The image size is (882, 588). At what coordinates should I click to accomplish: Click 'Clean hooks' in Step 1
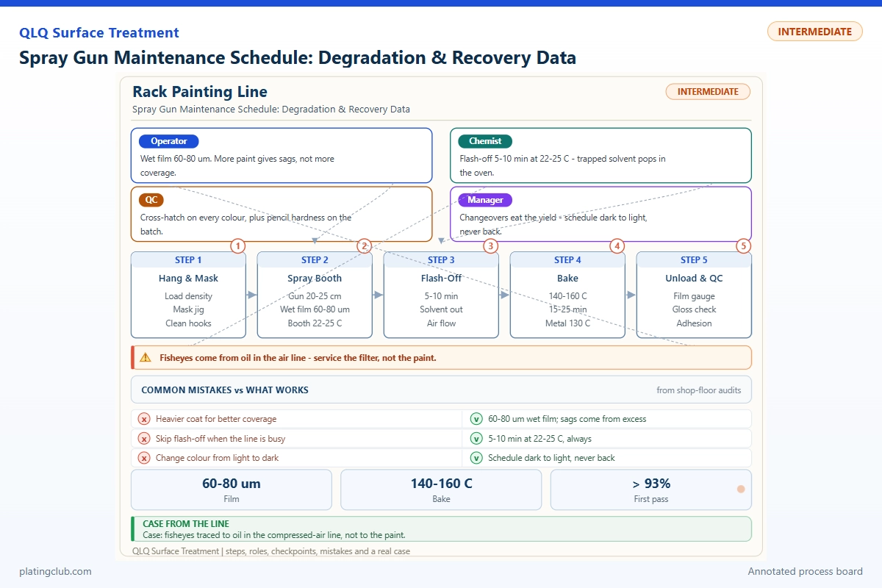[x=188, y=323]
